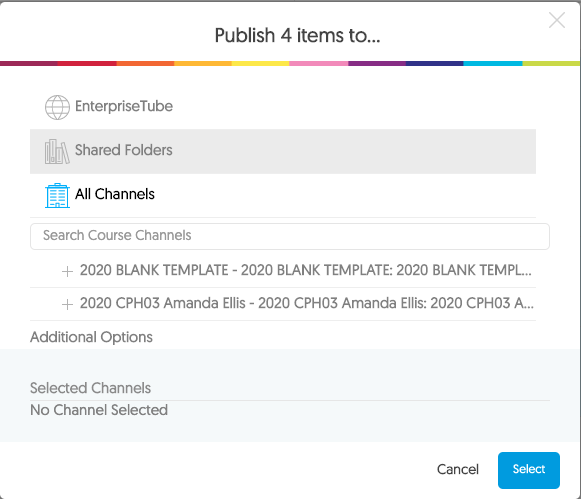Select the EnterpriseTube destination label

(x=124, y=106)
